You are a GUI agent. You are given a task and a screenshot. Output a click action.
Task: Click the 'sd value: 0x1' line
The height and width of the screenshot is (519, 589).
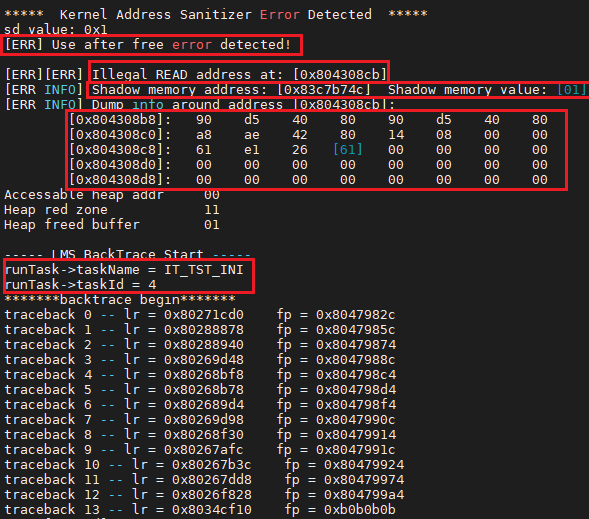tap(56, 29)
